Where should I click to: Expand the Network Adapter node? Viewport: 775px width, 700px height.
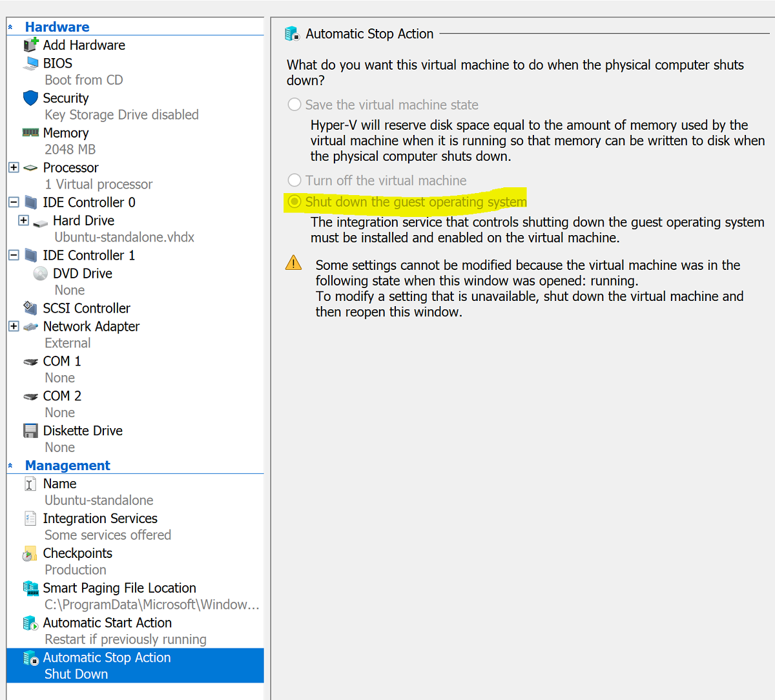point(14,326)
